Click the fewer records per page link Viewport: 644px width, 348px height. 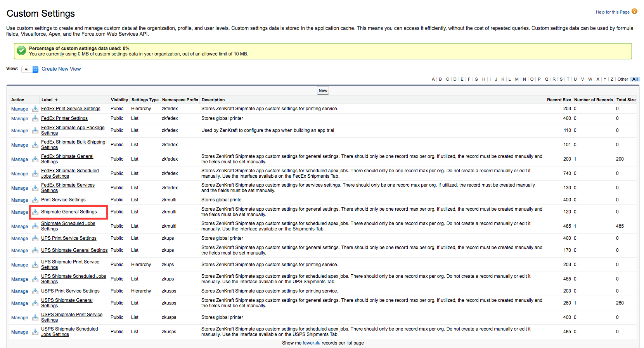tap(308, 343)
